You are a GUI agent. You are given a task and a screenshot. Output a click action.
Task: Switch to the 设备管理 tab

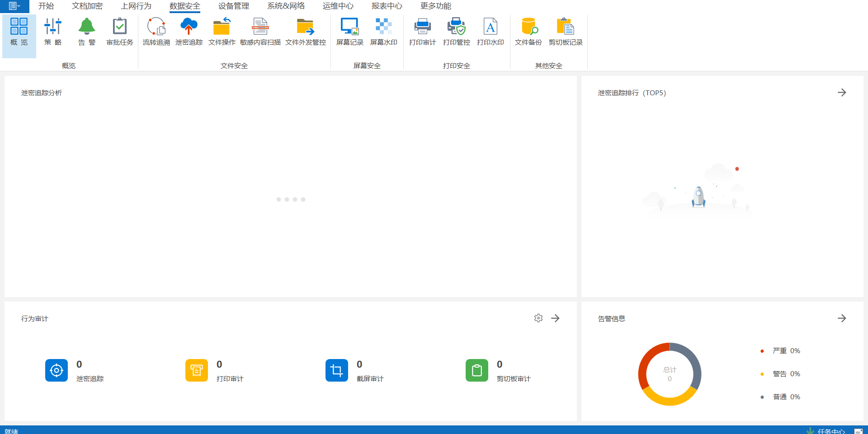(234, 6)
